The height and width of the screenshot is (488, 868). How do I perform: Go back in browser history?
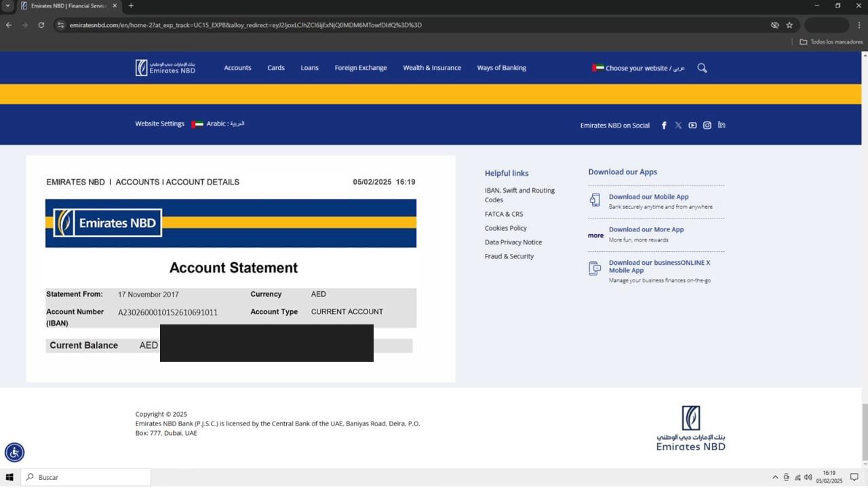9,25
